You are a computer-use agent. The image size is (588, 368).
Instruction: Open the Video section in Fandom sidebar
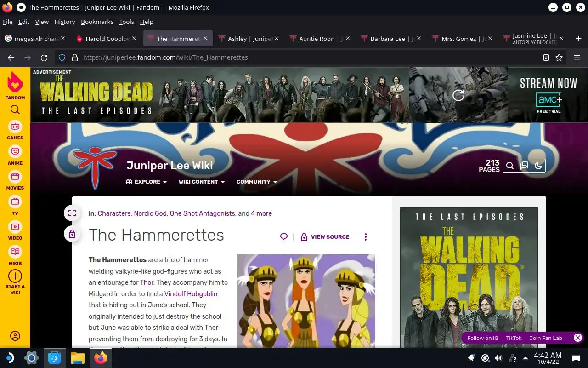coord(15,230)
